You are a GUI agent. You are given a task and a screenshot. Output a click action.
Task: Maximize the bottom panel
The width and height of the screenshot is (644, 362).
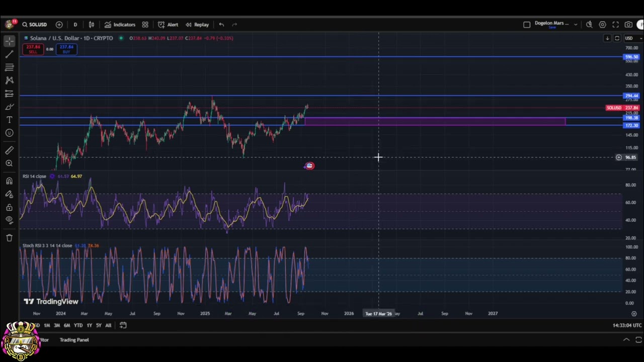tap(638, 340)
